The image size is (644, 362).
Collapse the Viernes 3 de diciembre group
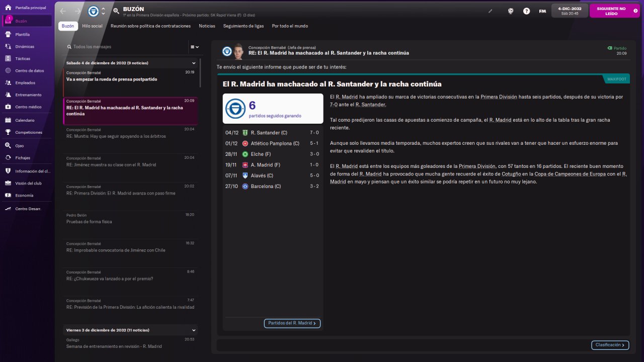[x=194, y=330]
